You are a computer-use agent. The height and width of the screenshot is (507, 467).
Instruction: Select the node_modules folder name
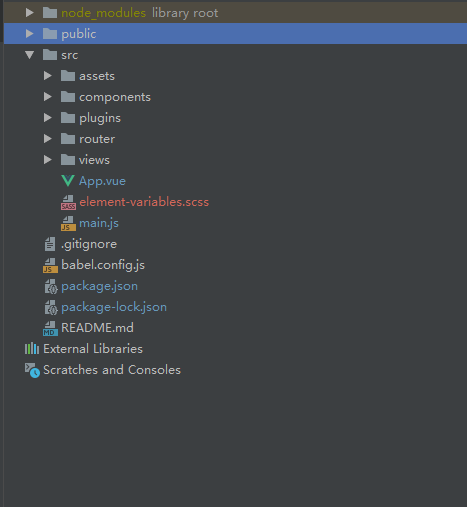(x=103, y=13)
